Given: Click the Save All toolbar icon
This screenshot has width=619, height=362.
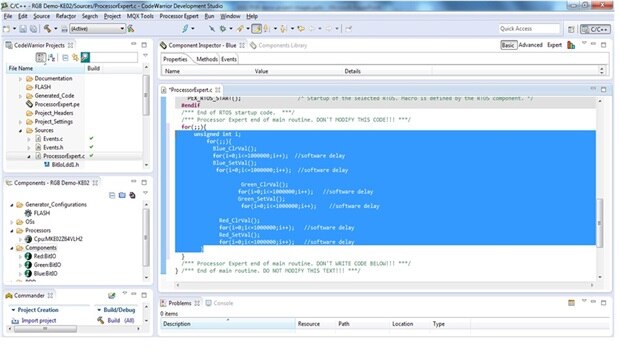Looking at the screenshot, I should click(x=34, y=29).
